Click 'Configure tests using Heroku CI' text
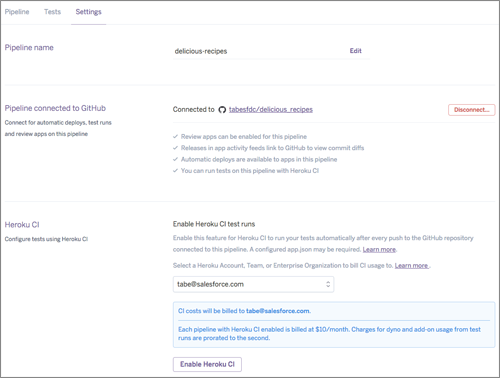Screen dimensions: 500x378 coord(46,239)
